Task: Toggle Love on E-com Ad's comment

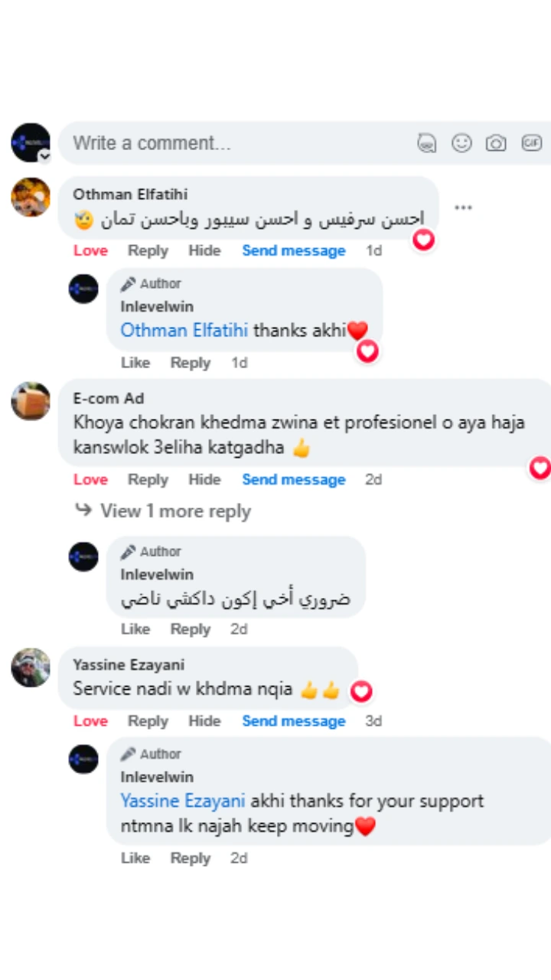Action: 90,479
